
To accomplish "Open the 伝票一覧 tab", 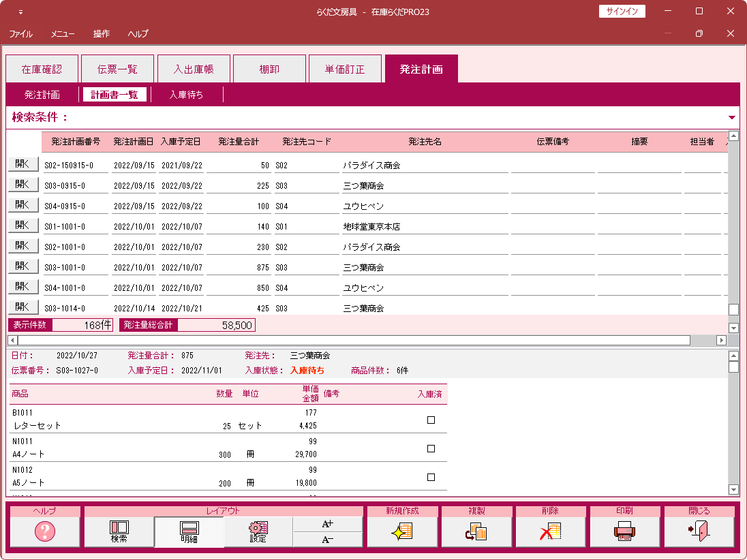I will coord(117,69).
